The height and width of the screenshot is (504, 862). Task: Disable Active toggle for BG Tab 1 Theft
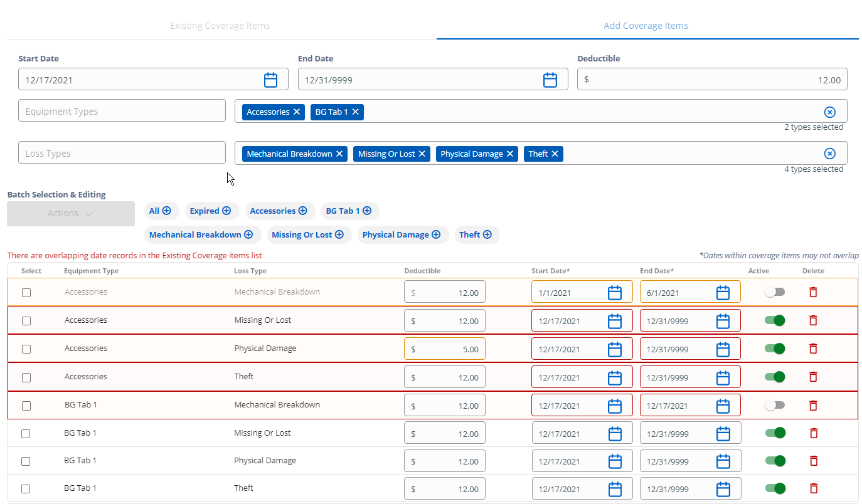775,488
